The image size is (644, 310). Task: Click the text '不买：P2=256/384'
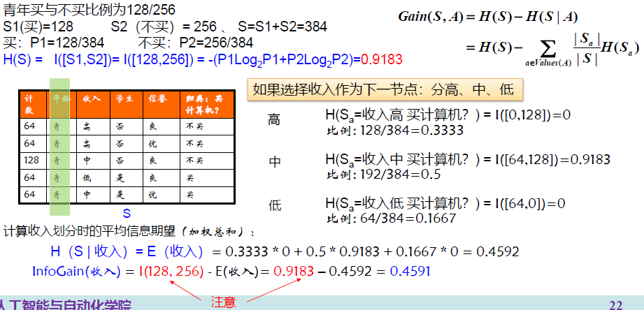click(196, 43)
